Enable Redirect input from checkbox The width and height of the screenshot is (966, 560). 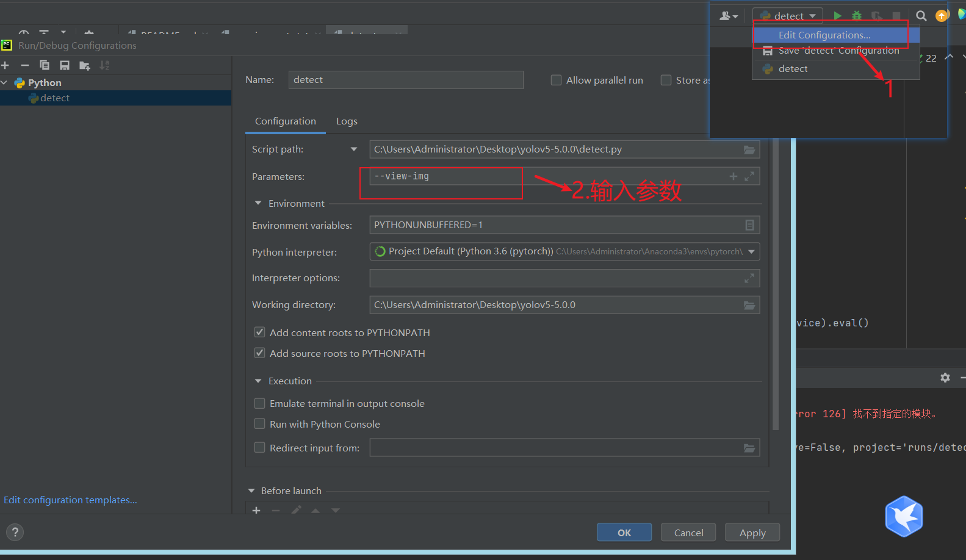click(x=259, y=448)
